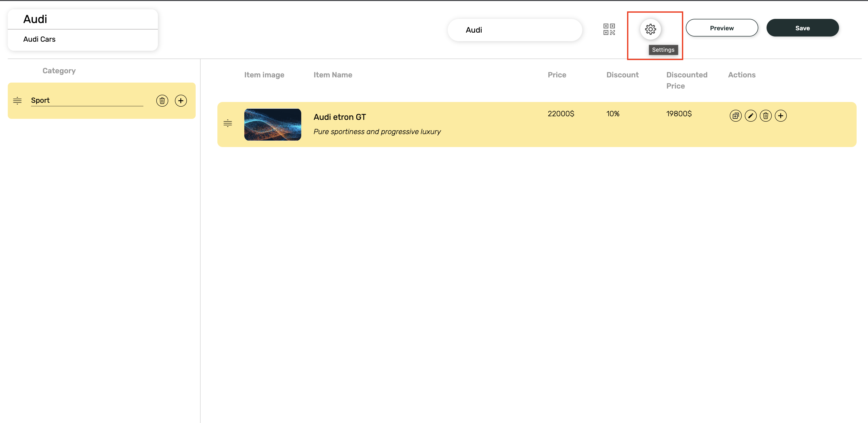Click the Price column header
The height and width of the screenshot is (423, 868).
pos(557,75)
